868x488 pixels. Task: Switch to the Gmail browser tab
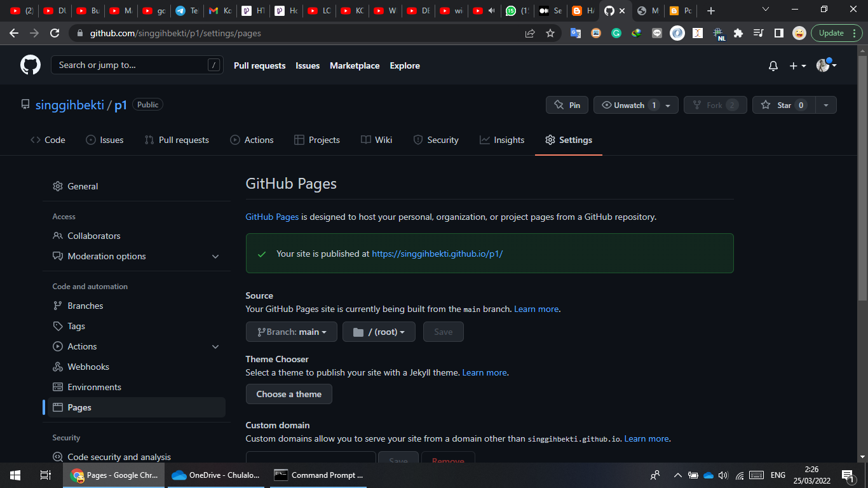(x=220, y=11)
